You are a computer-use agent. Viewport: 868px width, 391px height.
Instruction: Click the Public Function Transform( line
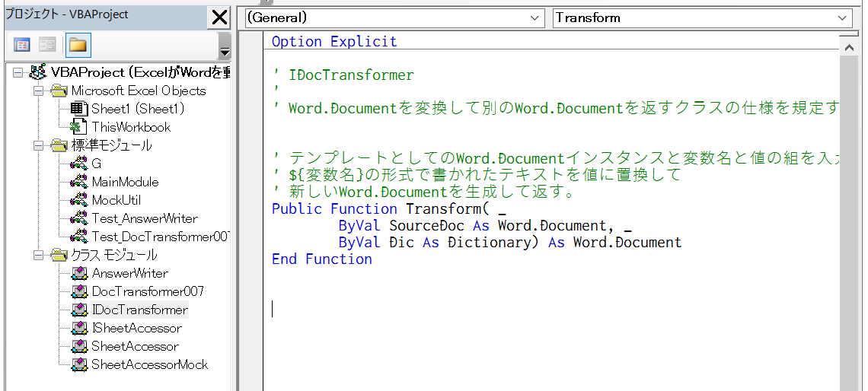[x=389, y=209]
